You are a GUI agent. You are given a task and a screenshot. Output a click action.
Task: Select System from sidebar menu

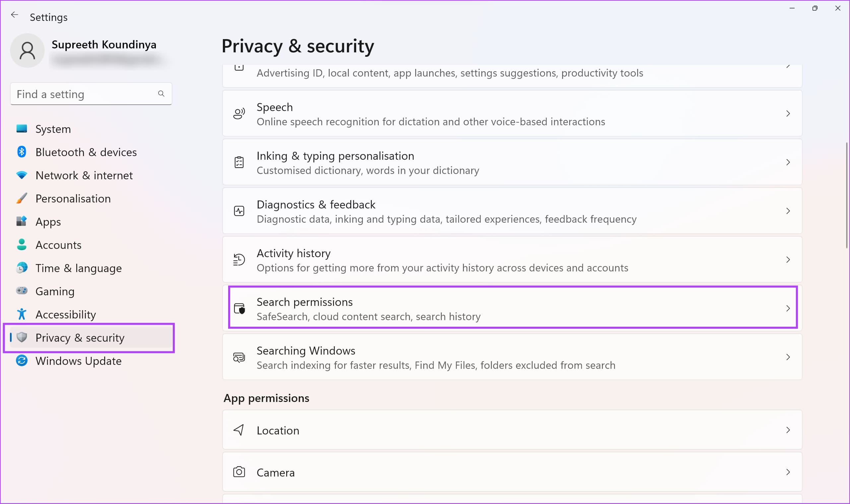tap(53, 128)
